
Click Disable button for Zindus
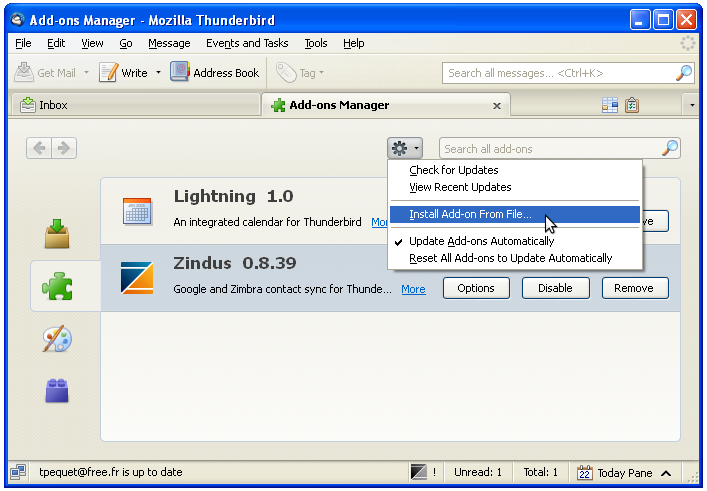556,288
